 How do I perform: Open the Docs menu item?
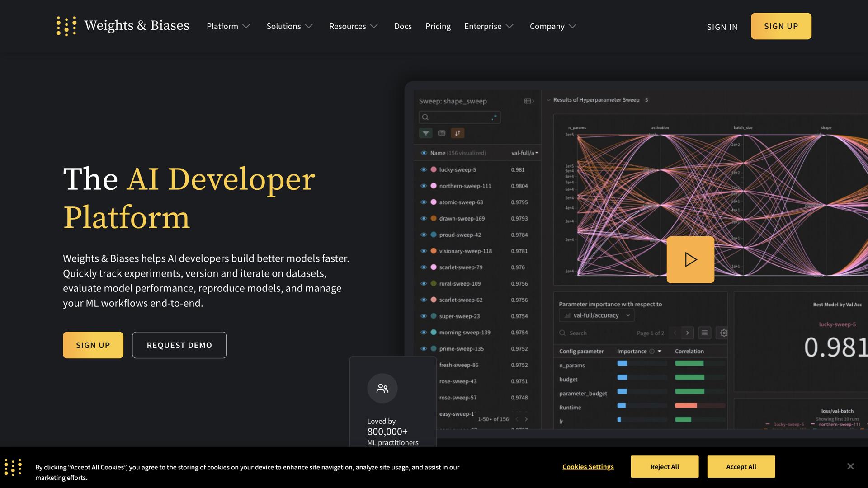point(403,26)
